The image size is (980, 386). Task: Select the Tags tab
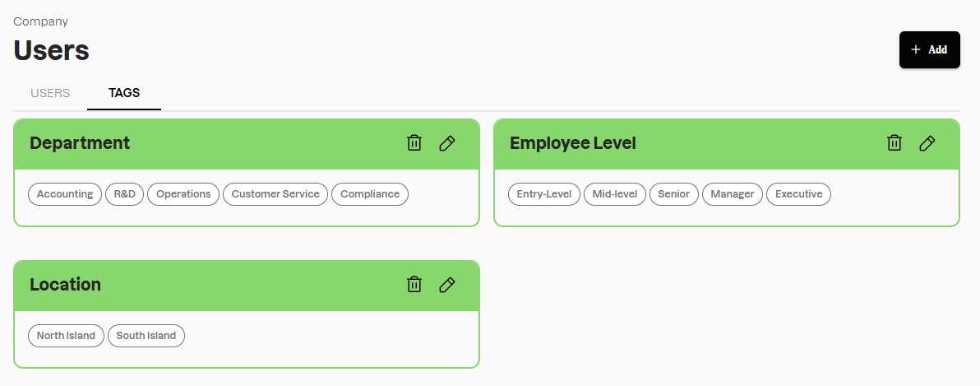pyautogui.click(x=124, y=93)
